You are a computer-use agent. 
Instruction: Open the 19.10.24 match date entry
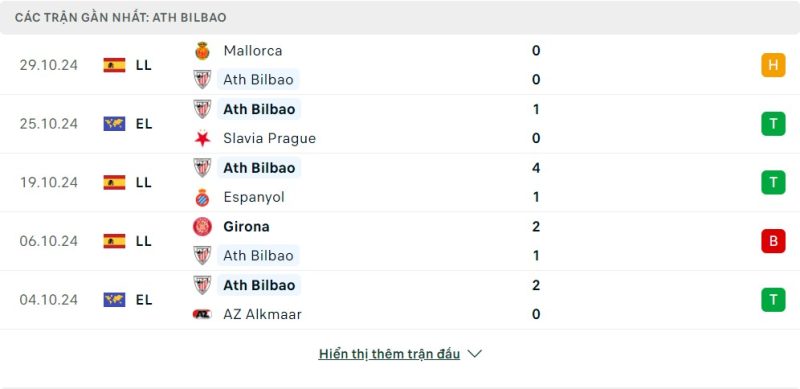click(x=49, y=182)
